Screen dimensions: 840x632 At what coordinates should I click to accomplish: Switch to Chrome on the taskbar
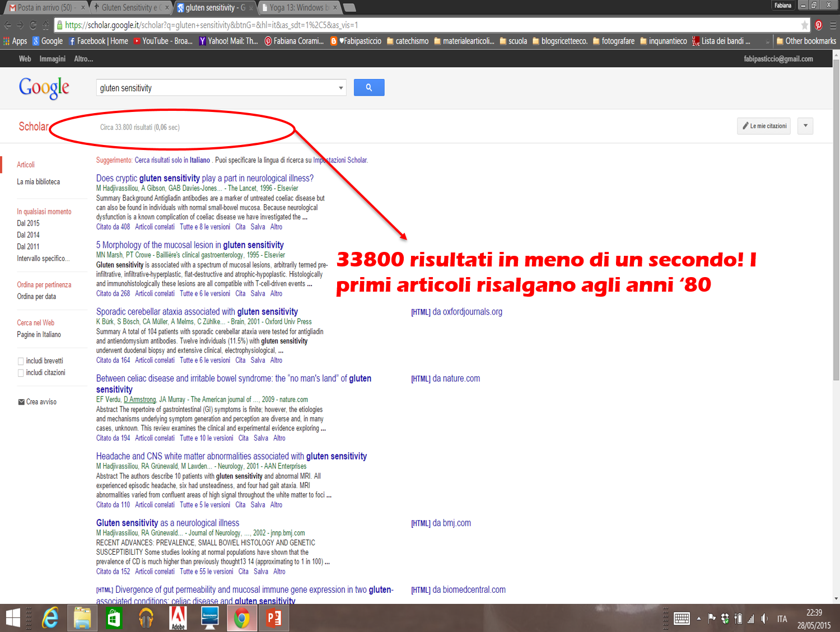(242, 618)
